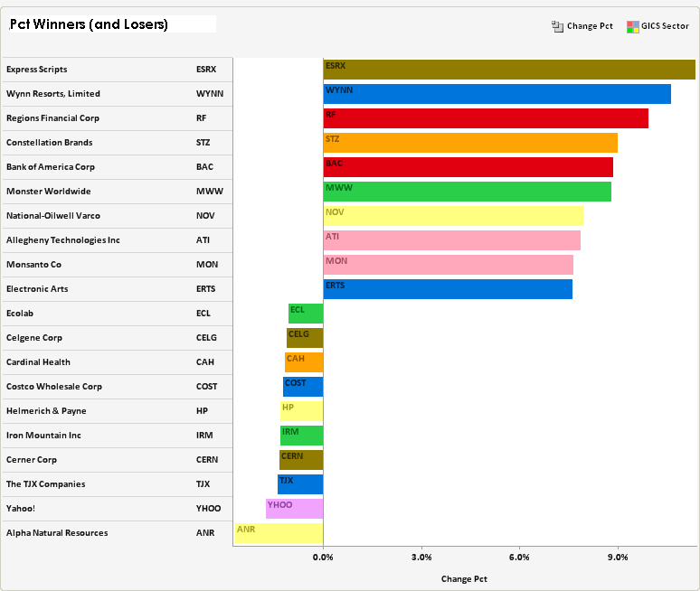Click the MWW ticker cell

[210, 192]
